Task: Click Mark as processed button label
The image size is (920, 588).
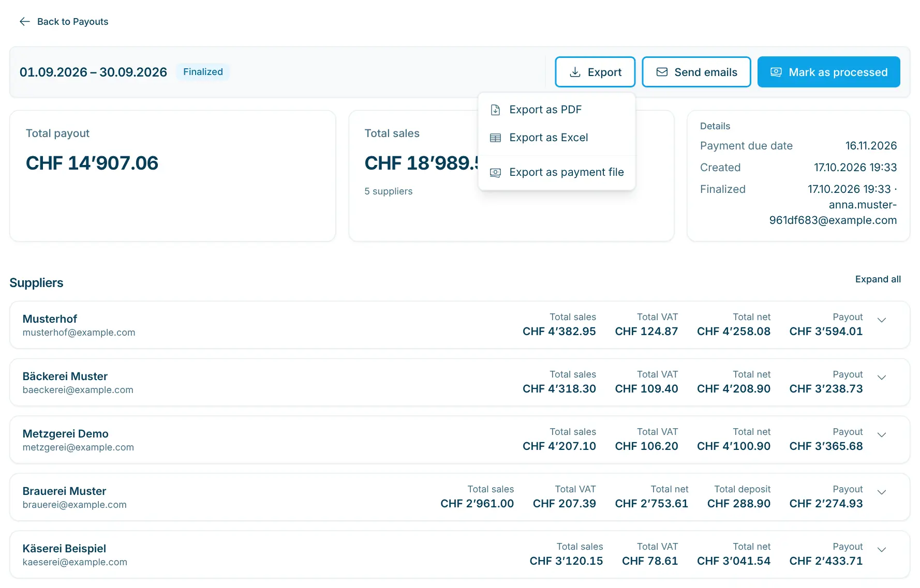Action: 838,72
